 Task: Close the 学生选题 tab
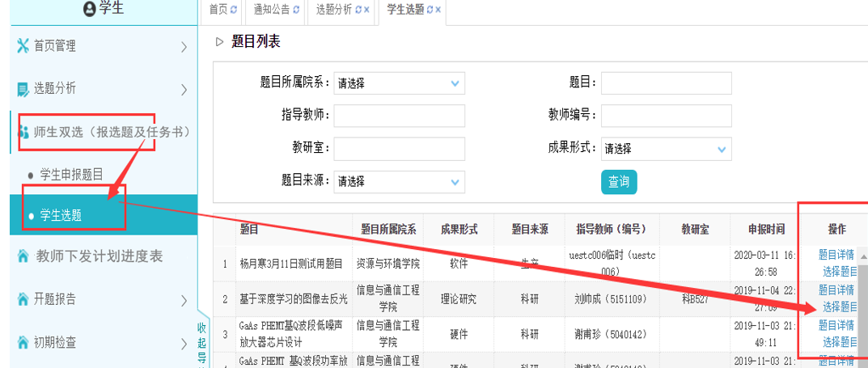(x=438, y=10)
